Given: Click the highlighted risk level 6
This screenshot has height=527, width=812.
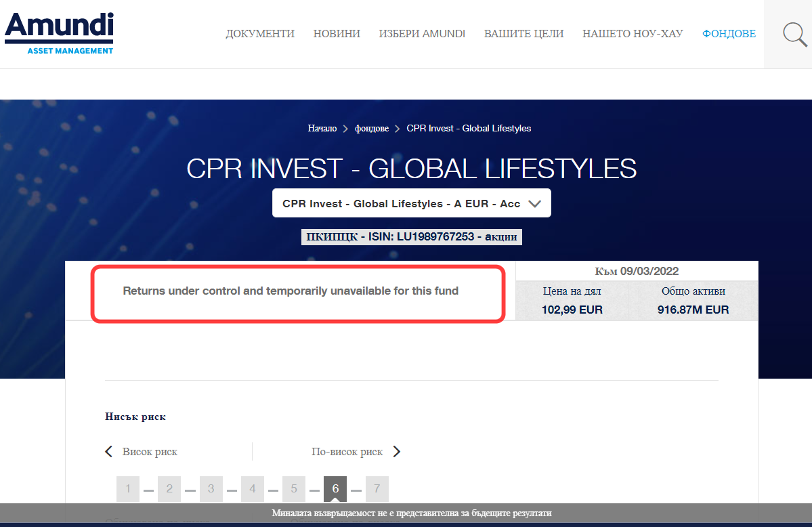Looking at the screenshot, I should coord(335,488).
